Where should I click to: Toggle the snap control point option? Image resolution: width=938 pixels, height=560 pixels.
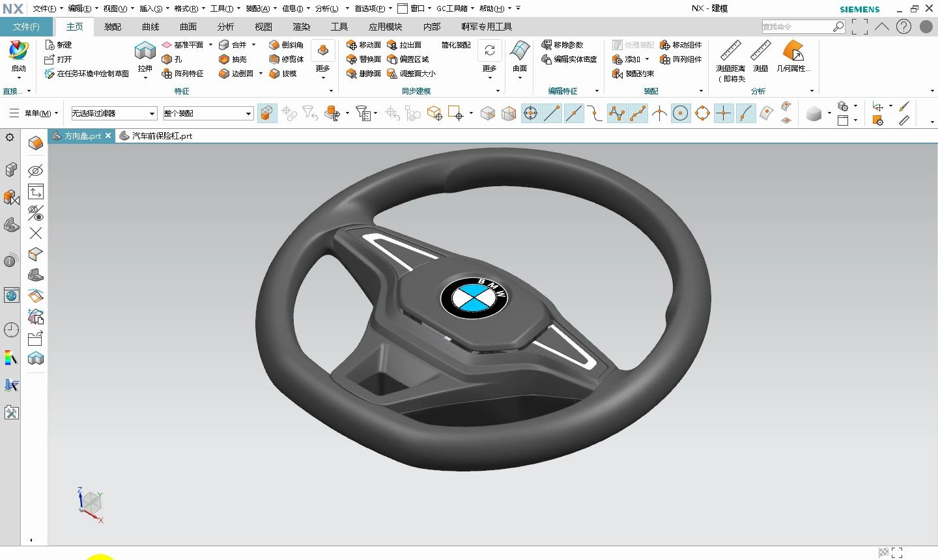pos(595,113)
